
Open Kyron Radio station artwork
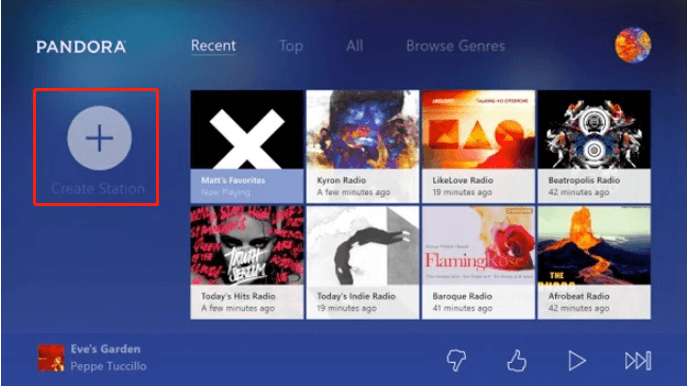tap(363, 129)
